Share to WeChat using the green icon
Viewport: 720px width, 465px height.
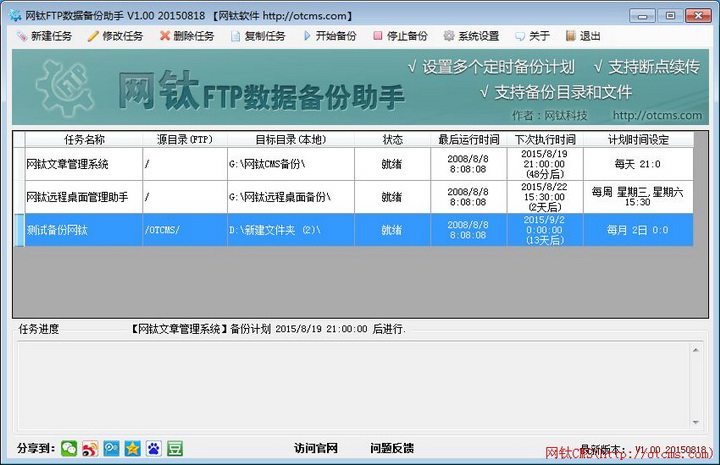tap(69, 448)
